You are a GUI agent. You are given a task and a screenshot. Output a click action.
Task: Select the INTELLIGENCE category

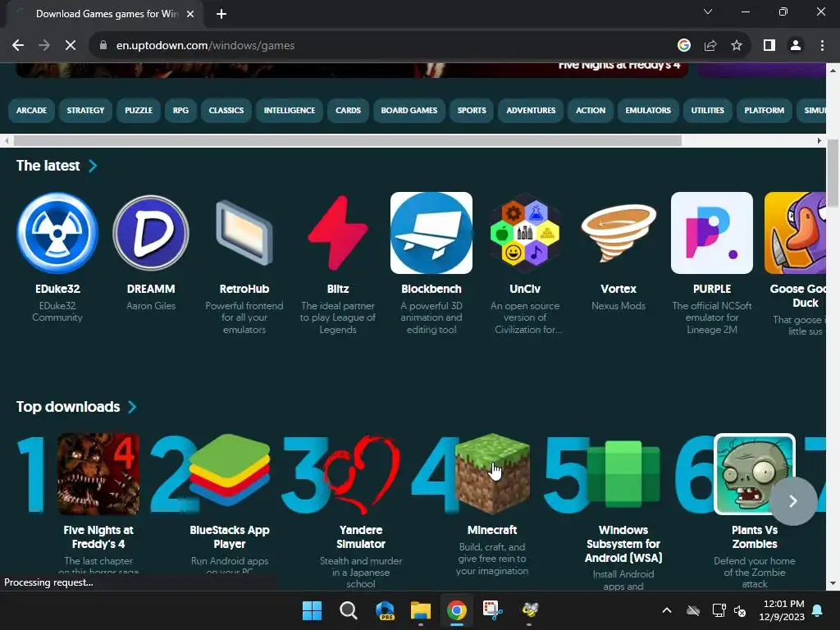pos(290,111)
